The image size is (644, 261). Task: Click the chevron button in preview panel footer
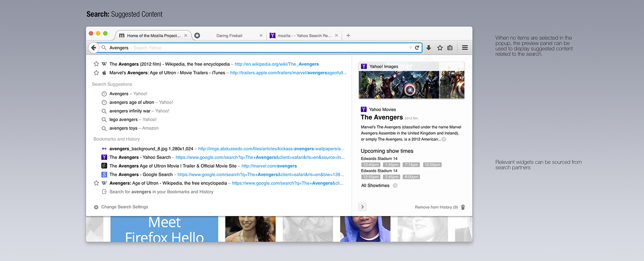(x=362, y=207)
